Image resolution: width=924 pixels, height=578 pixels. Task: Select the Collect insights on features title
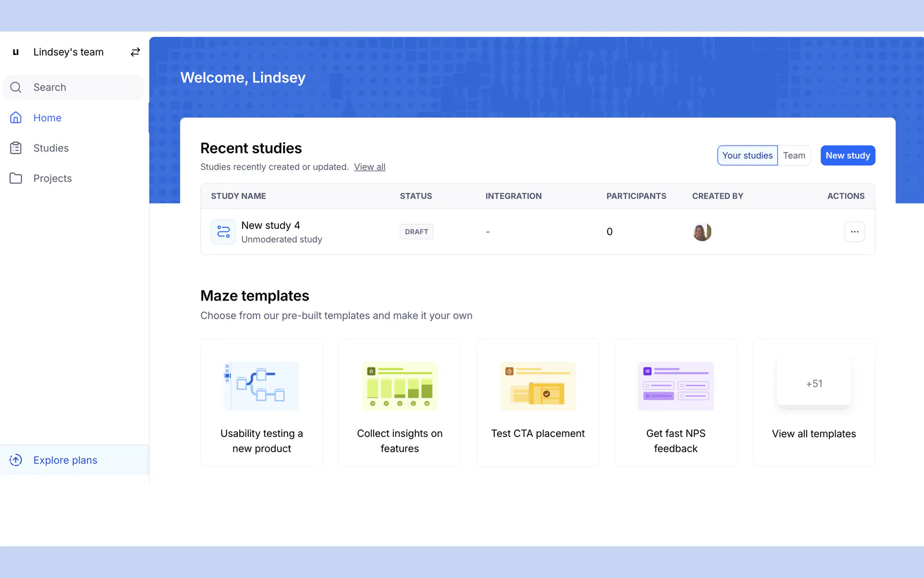click(400, 441)
